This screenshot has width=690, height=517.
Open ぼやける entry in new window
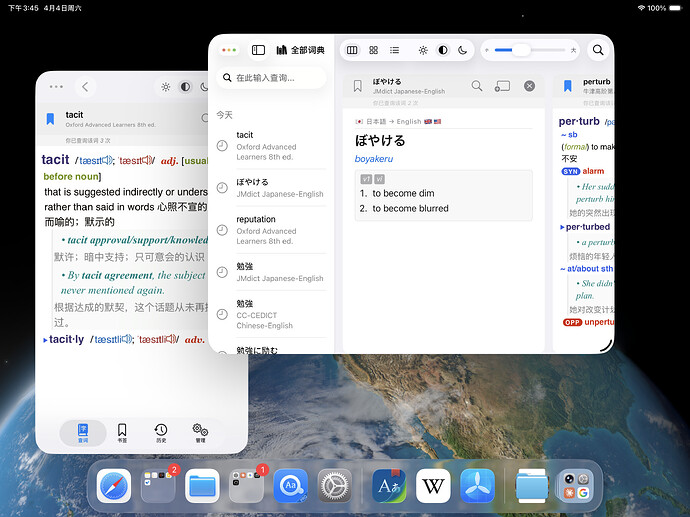(502, 86)
